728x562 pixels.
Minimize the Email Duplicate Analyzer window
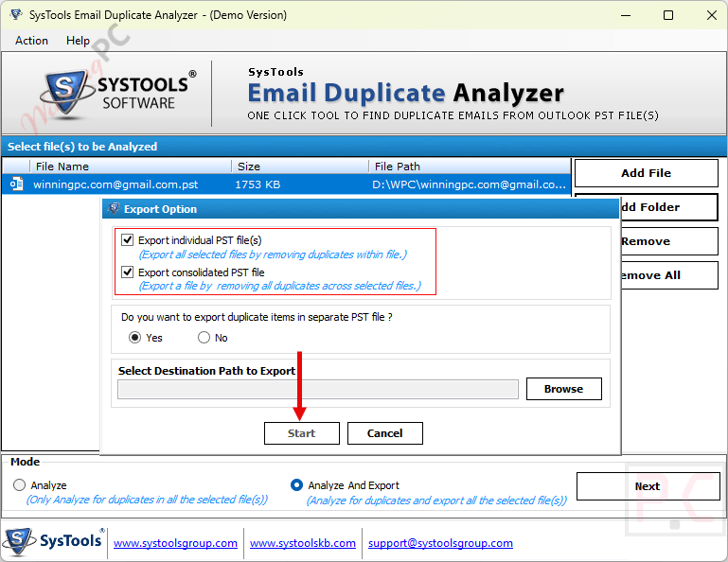point(626,15)
